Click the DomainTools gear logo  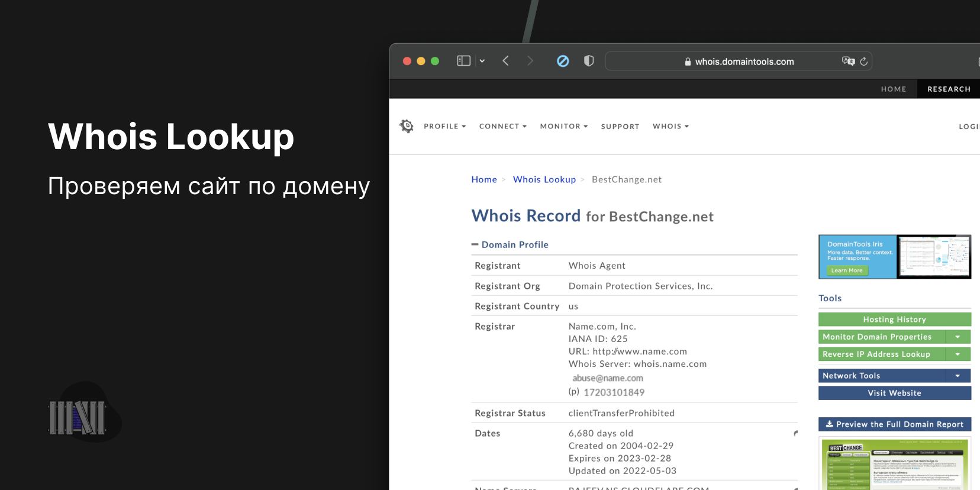pos(407,126)
